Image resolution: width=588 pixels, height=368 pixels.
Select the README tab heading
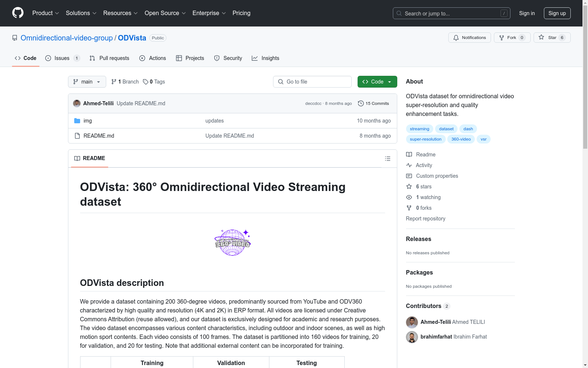90,158
